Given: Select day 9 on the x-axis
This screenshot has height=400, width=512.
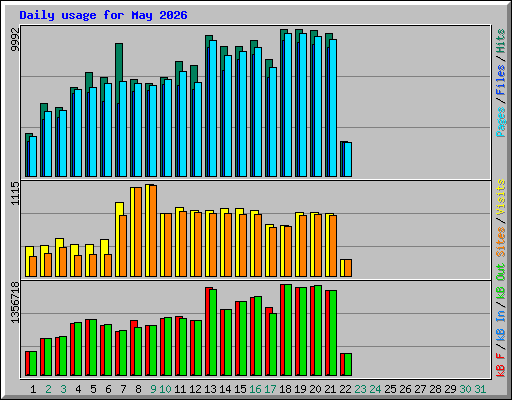Looking at the screenshot, I should pos(153,389).
